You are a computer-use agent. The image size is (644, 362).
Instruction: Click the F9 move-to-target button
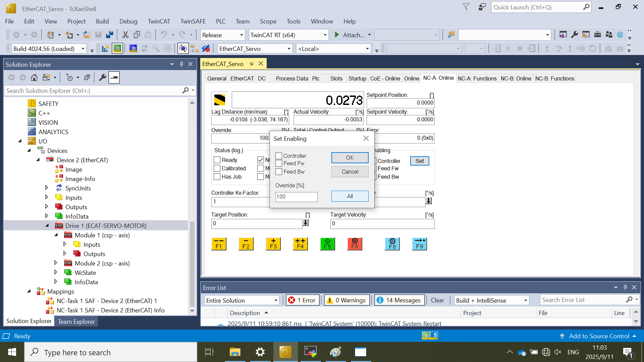pos(419,244)
